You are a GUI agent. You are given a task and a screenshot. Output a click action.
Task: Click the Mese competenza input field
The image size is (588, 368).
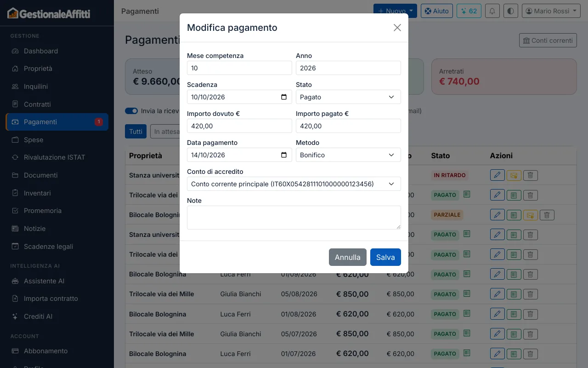click(239, 68)
